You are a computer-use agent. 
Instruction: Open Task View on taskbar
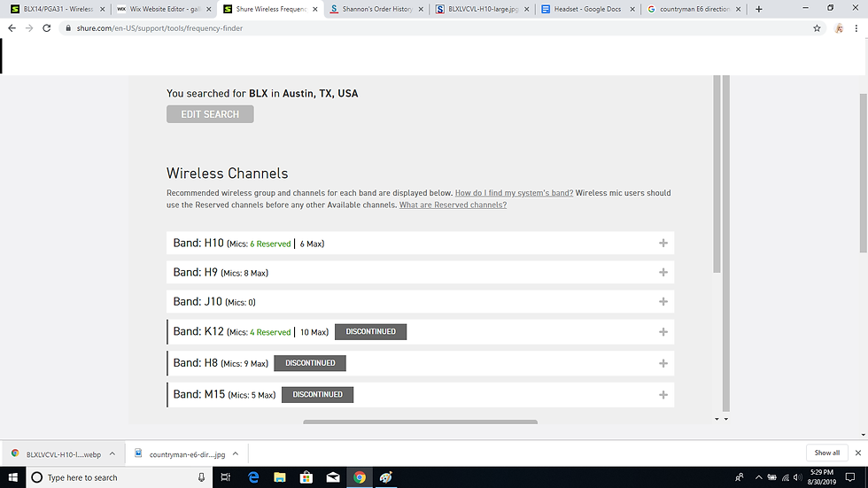pos(225,477)
